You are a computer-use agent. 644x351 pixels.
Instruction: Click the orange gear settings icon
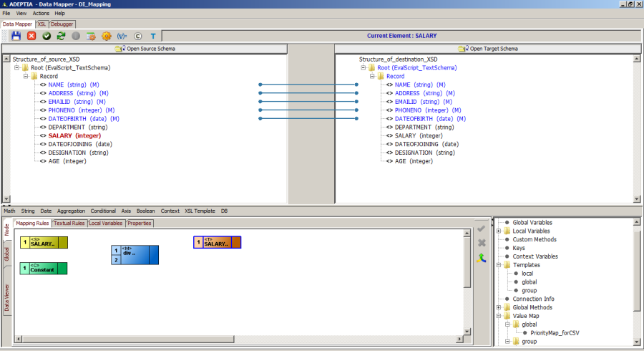106,35
